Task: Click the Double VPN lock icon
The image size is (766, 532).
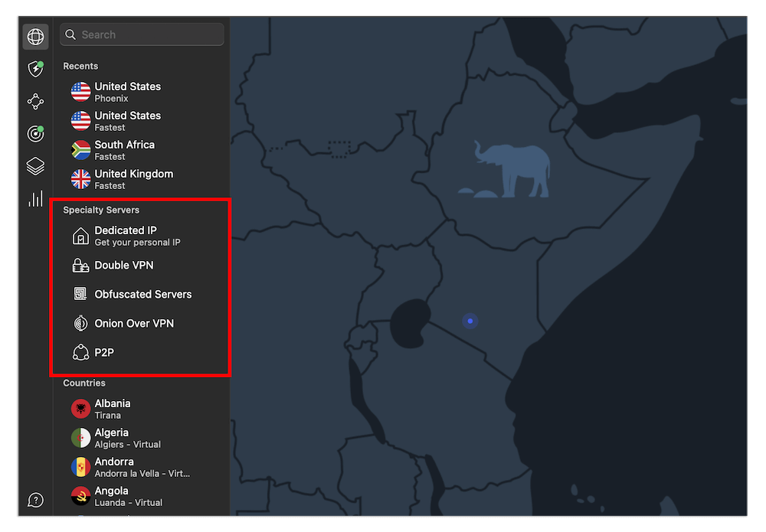Action: 80,266
